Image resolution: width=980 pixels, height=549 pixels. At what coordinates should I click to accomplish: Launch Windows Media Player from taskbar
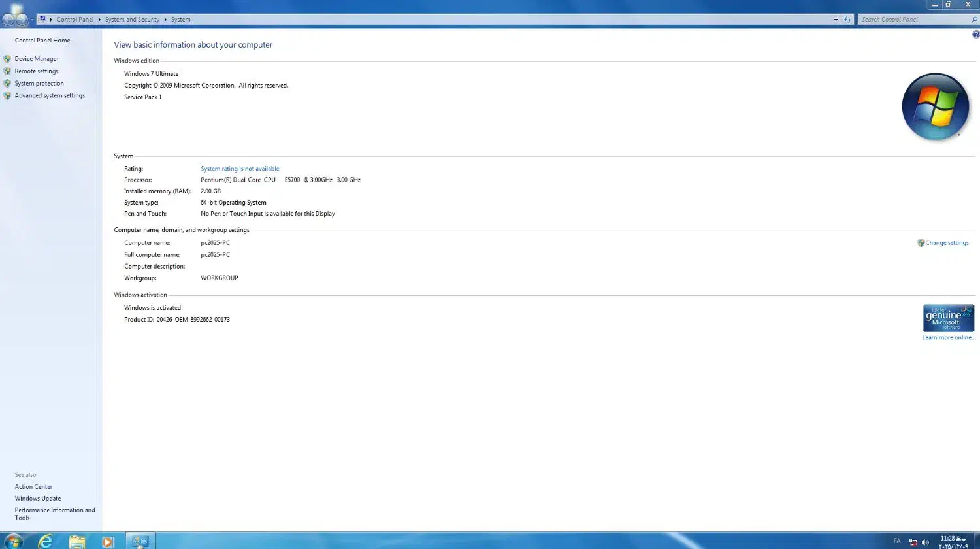point(108,541)
